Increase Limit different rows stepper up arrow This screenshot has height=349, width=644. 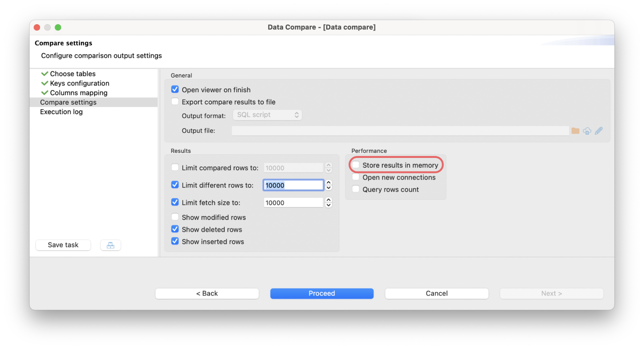tap(329, 182)
